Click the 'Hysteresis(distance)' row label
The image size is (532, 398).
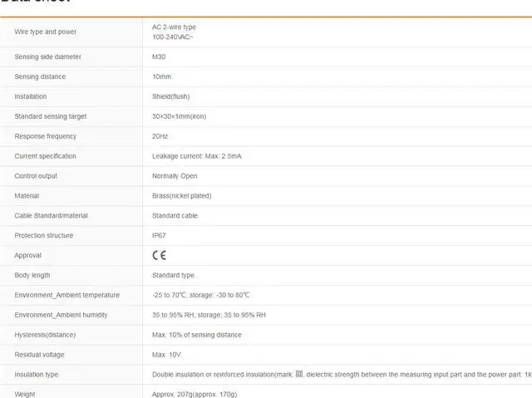45,335
